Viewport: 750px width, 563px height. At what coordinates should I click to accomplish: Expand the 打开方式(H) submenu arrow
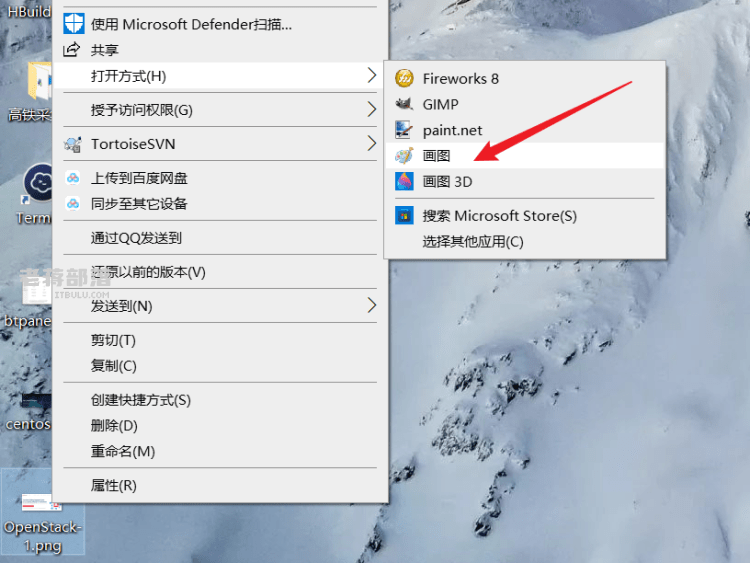372,75
